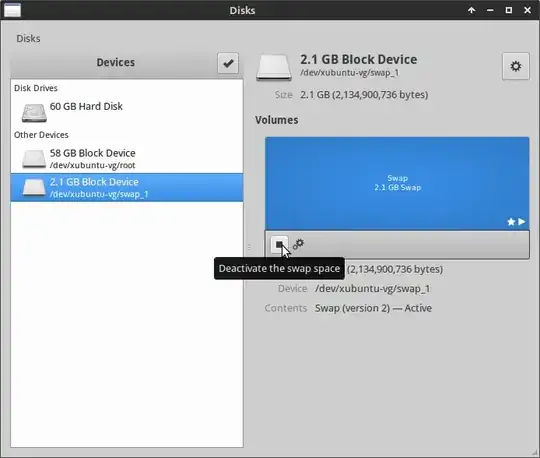Click the keep-above arrow titlebar button
This screenshot has width=540, height=458.
[x=471, y=10]
